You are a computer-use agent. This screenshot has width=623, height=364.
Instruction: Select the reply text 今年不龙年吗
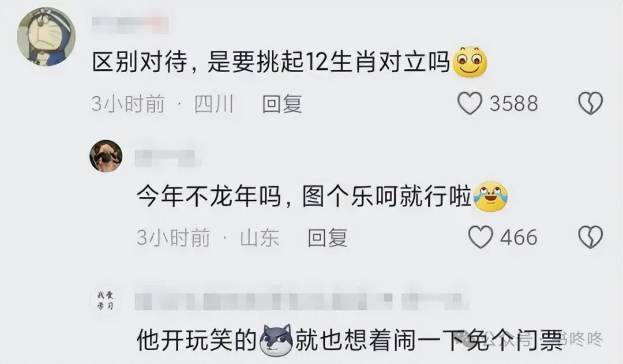pyautogui.click(x=209, y=197)
